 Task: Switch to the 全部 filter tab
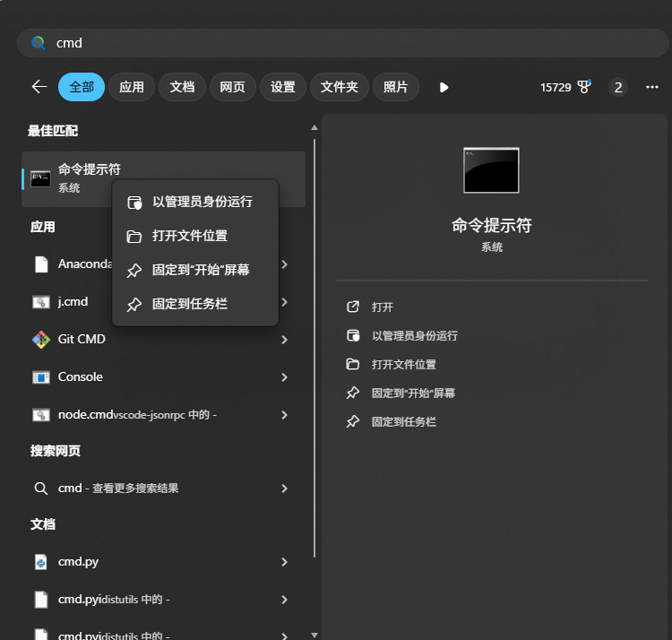click(82, 87)
